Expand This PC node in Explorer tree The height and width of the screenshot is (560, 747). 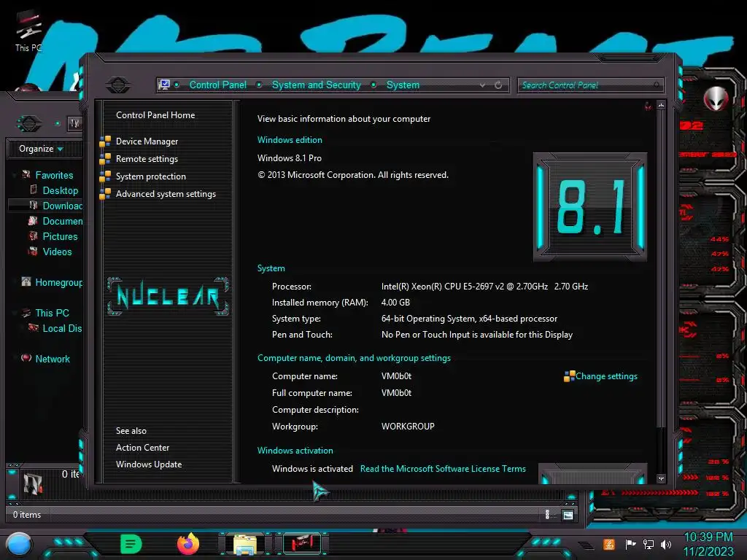(14, 313)
